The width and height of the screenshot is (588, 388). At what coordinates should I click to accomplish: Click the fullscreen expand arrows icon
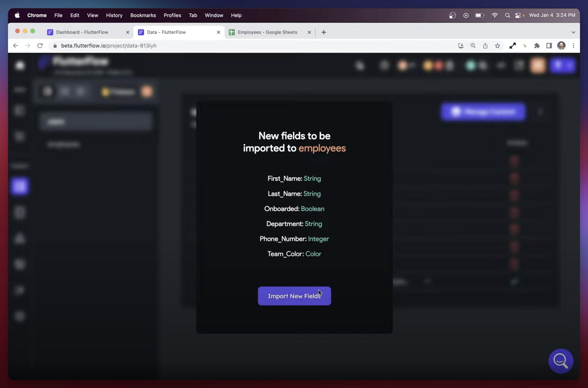[x=512, y=45]
